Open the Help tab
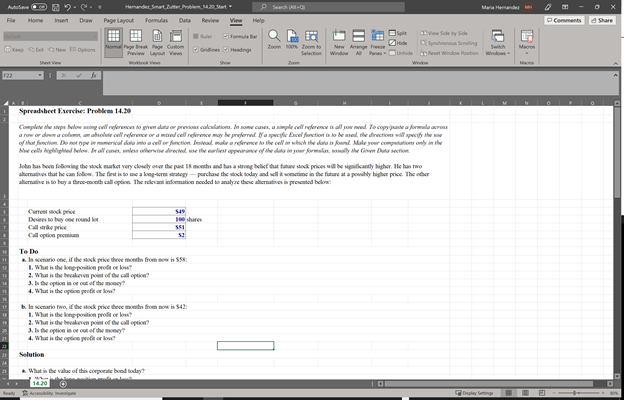The width and height of the screenshot is (624, 400). pyautogui.click(x=258, y=20)
